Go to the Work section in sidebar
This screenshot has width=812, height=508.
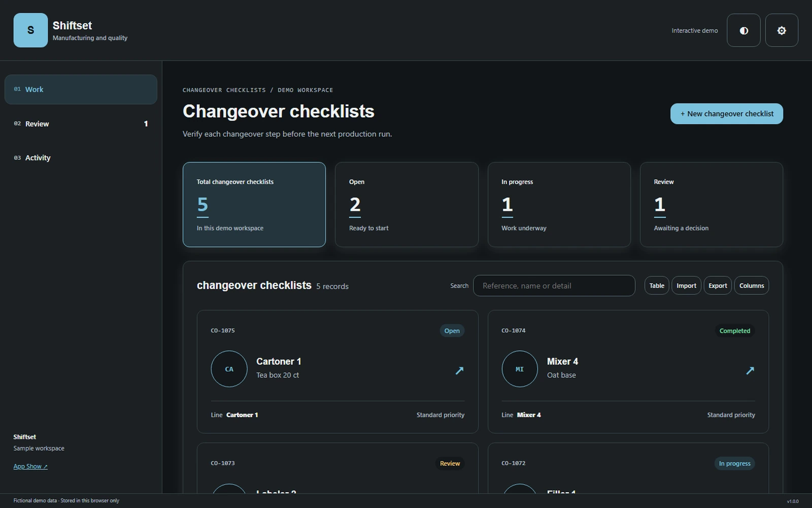(81, 89)
